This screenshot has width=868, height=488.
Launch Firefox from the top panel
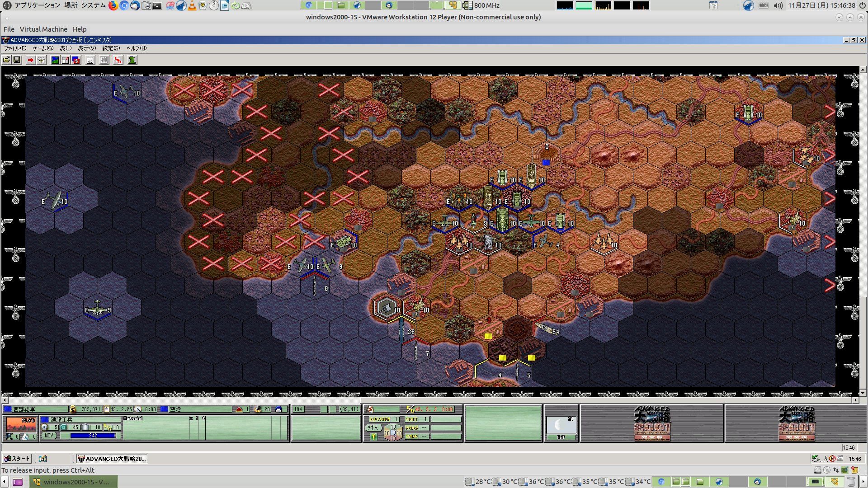(113, 5)
